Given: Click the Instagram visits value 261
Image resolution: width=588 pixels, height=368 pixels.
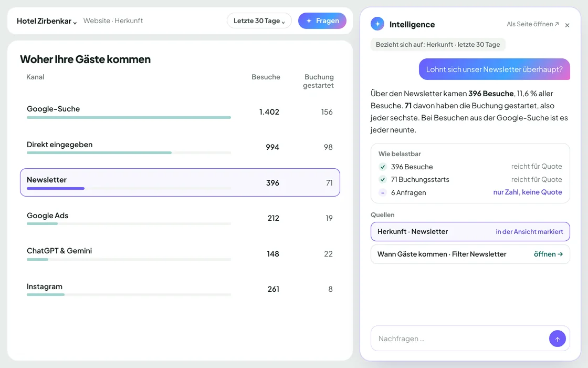Looking at the screenshot, I should (273, 289).
